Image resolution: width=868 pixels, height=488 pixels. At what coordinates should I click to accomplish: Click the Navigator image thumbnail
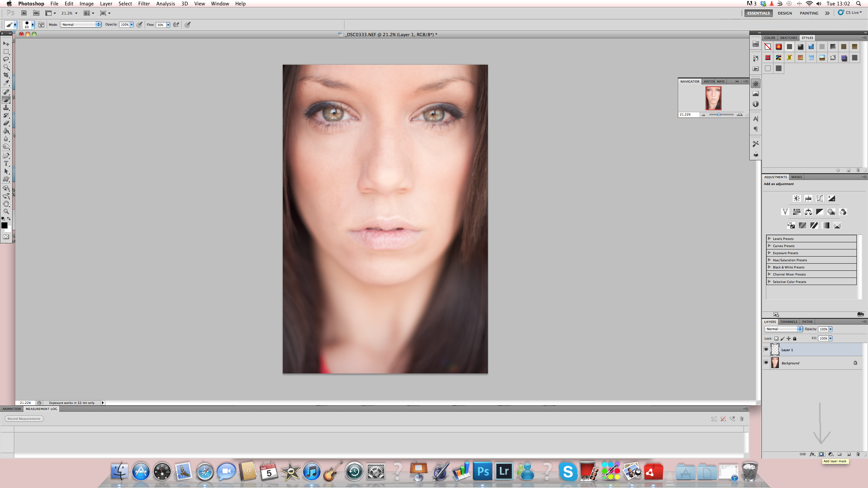713,98
